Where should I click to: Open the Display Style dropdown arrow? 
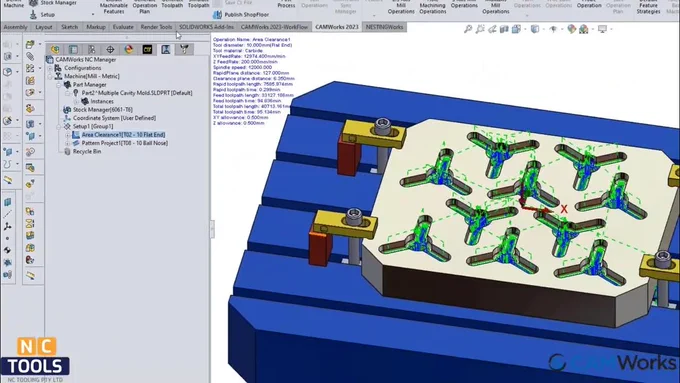543,29
